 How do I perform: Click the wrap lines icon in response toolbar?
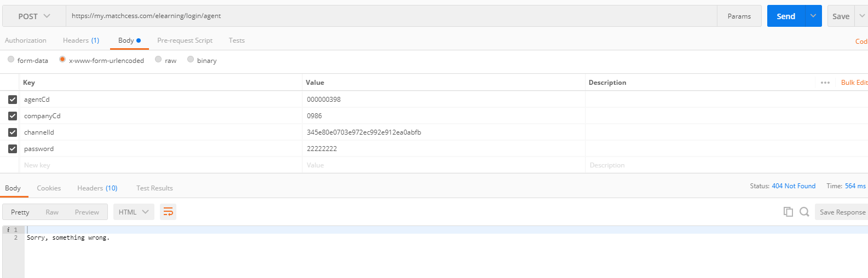pyautogui.click(x=168, y=212)
